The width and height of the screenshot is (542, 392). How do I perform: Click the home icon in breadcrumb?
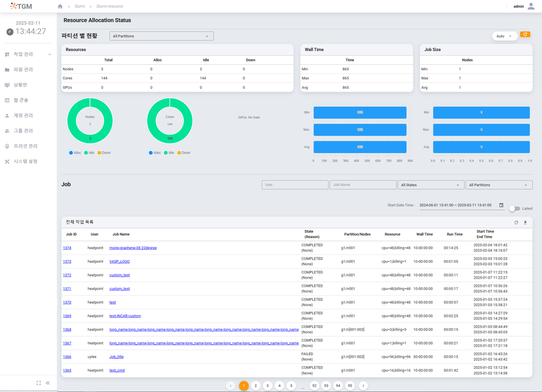pos(60,6)
